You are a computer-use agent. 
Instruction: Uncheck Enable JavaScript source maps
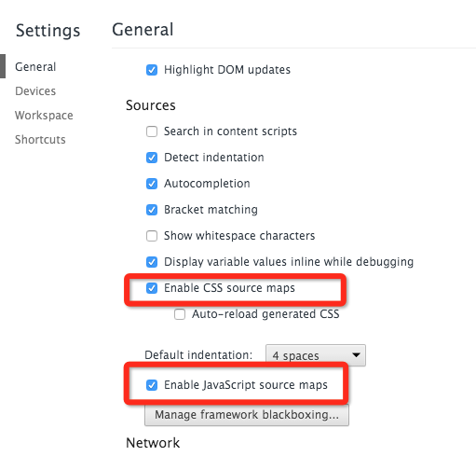pos(152,385)
